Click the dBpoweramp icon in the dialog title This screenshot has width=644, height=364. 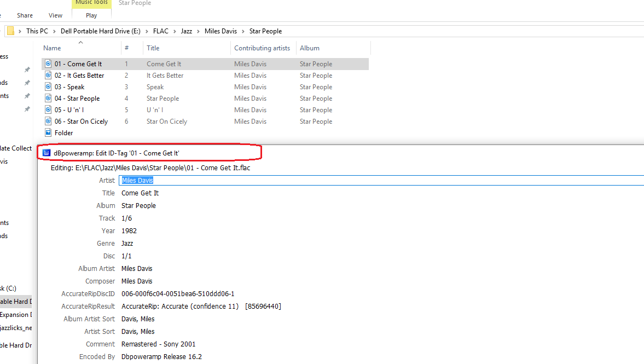click(x=47, y=153)
